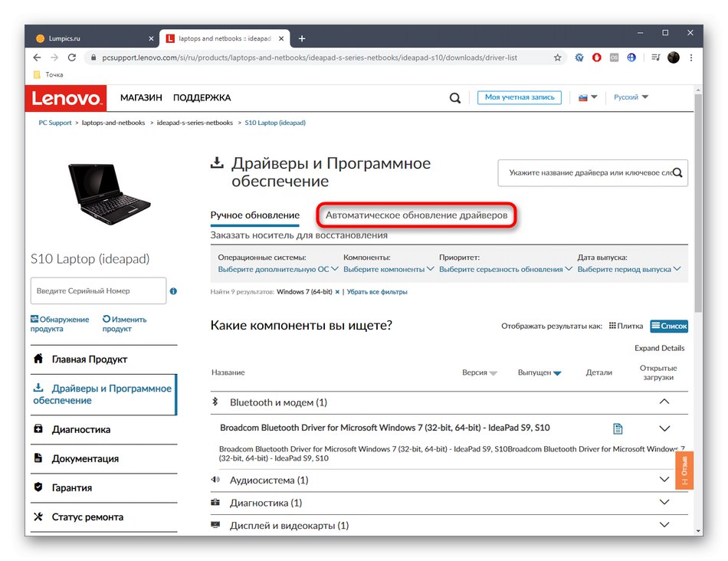Open country flag dropdown

[588, 97]
